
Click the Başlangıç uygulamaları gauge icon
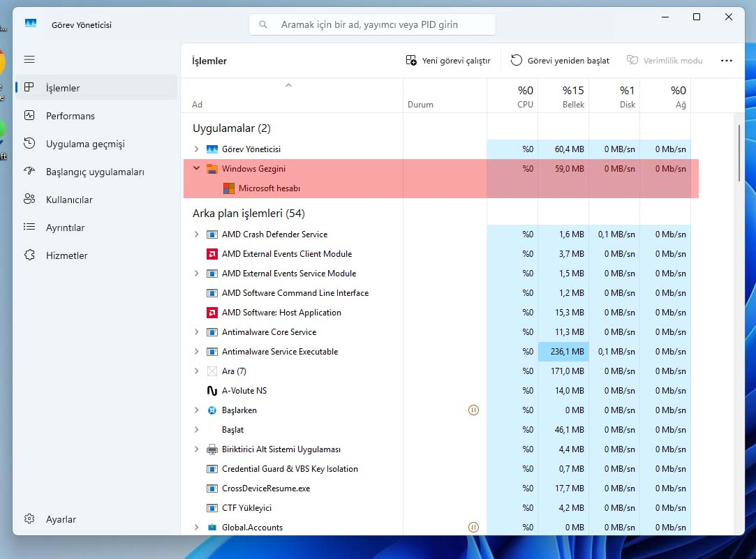point(29,171)
